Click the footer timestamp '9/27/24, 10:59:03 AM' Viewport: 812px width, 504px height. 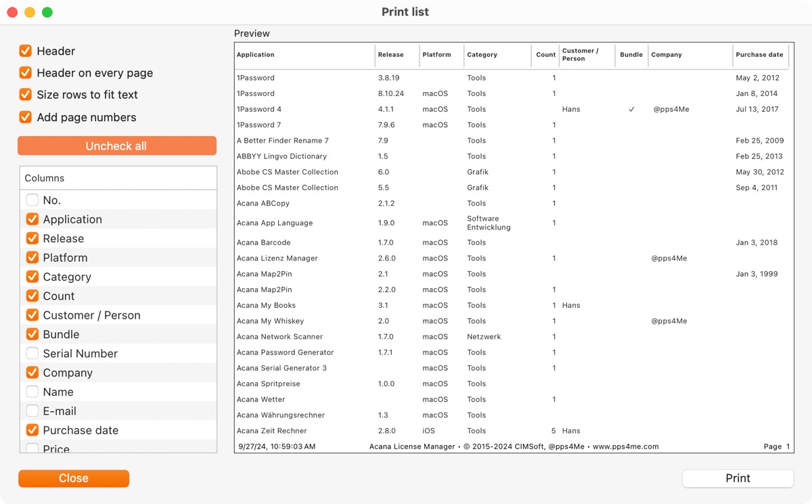point(277,446)
